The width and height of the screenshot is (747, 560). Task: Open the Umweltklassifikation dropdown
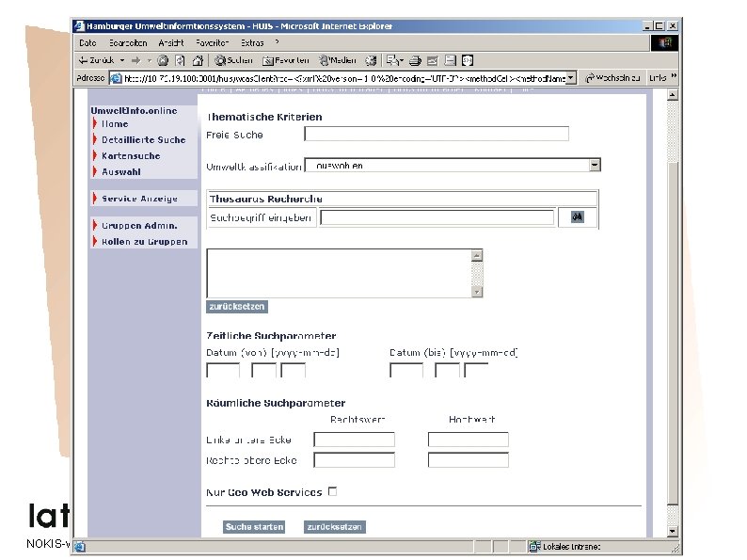pos(453,165)
